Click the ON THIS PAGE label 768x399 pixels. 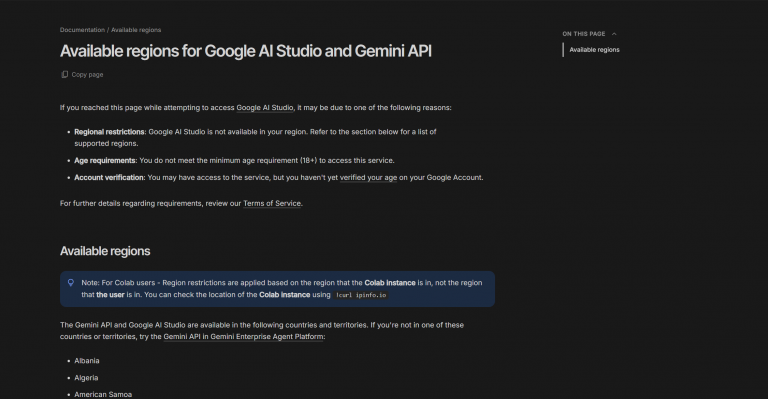[584, 34]
